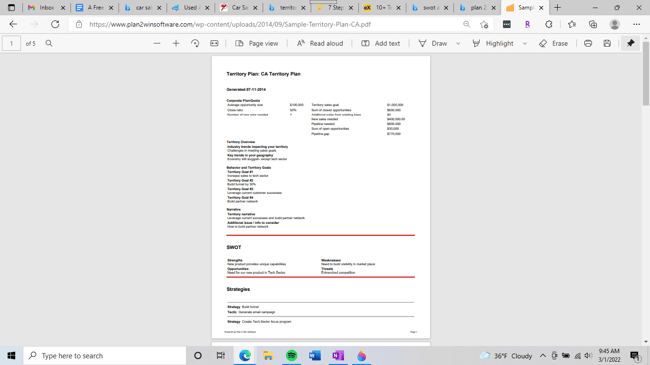
Task: Open Spotify from the taskbar
Action: pyautogui.click(x=291, y=356)
